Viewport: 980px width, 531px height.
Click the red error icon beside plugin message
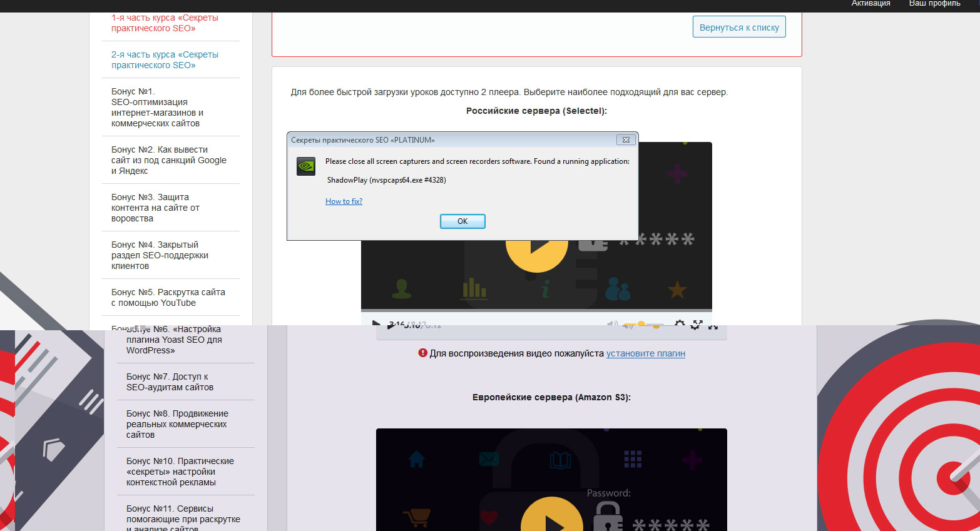coord(422,353)
